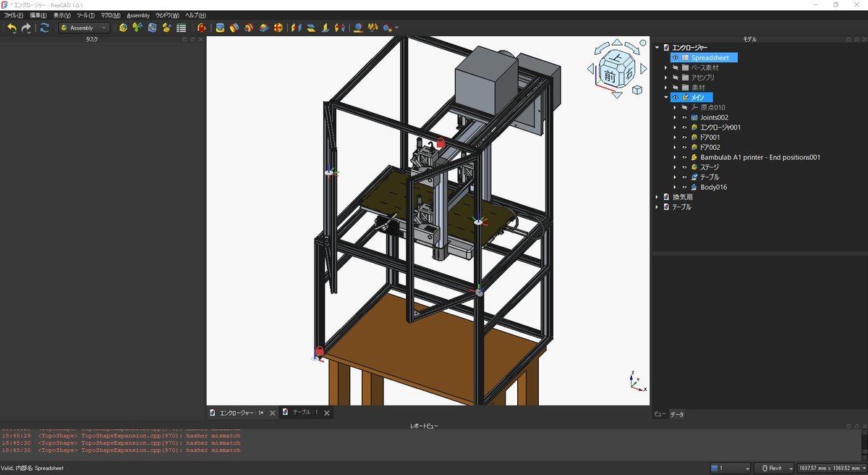Open the 編集(E) menu

click(x=38, y=15)
